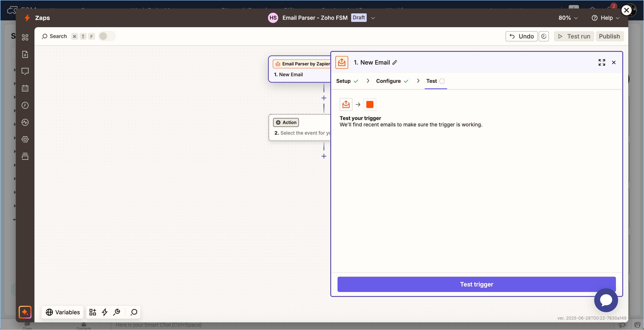
Task: Open the version history clock icon
Action: pyautogui.click(x=543, y=37)
